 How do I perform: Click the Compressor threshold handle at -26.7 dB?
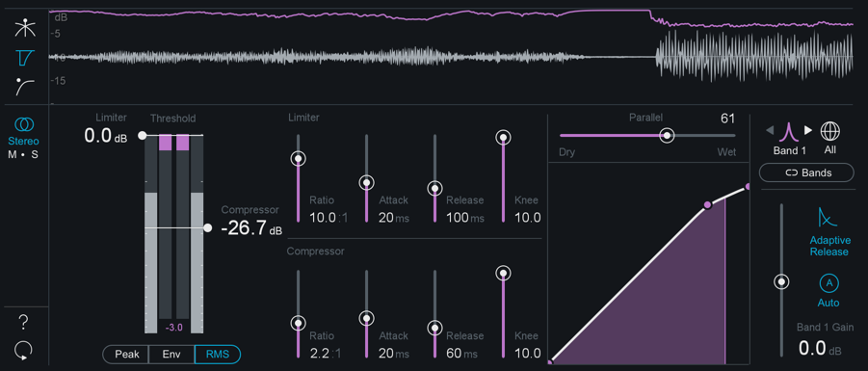[x=207, y=227]
